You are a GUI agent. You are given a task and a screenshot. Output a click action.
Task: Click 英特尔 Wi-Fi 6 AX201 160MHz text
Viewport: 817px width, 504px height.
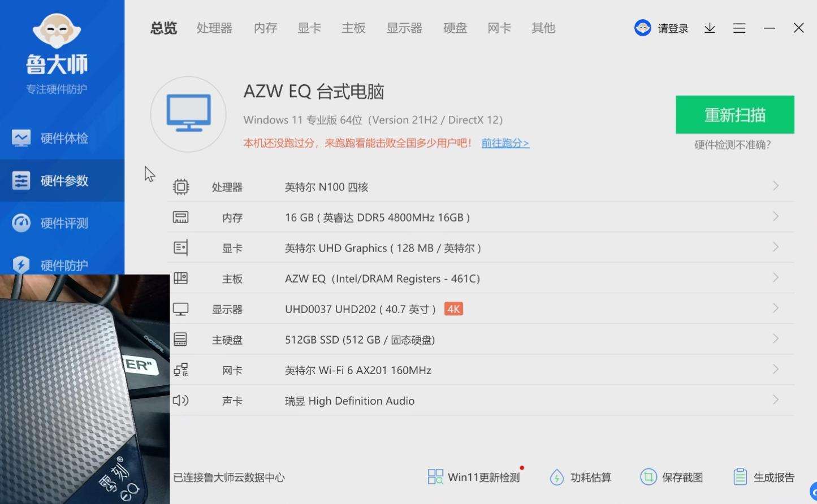pyautogui.click(x=358, y=370)
